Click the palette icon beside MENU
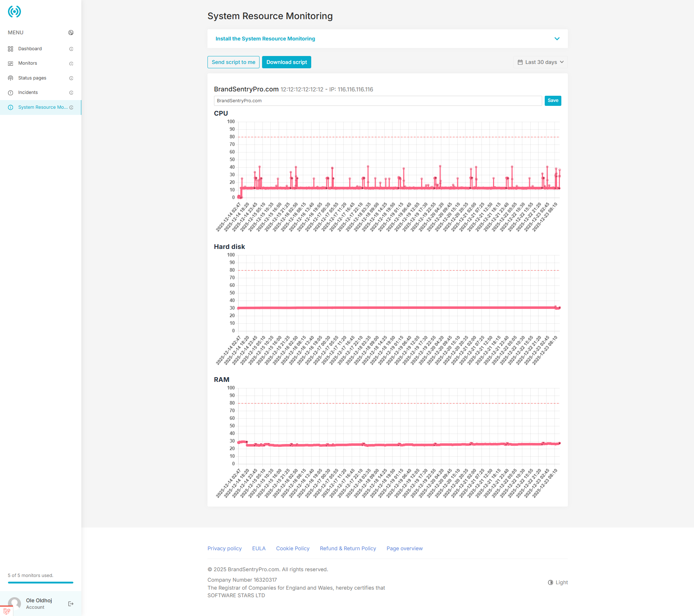The image size is (694, 616). point(71,33)
